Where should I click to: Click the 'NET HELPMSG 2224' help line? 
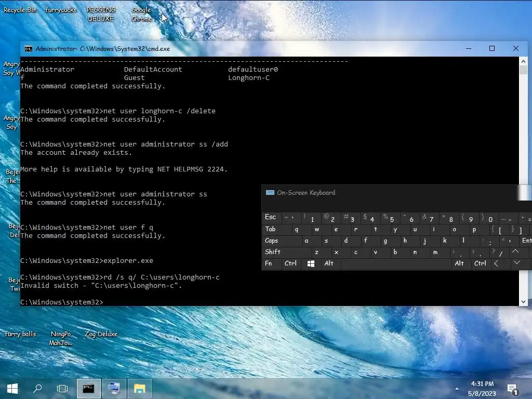[x=124, y=169]
